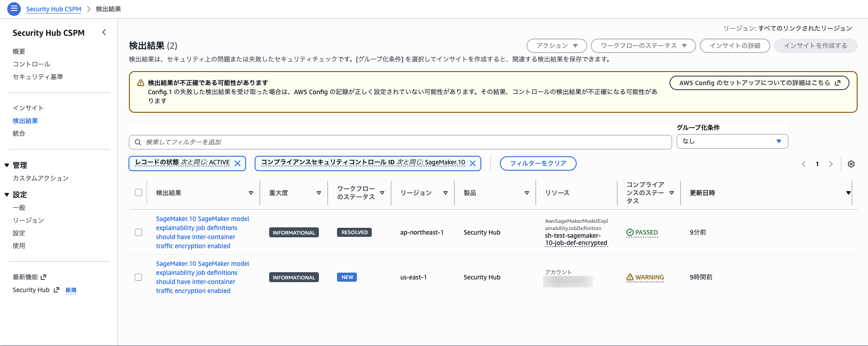Click the PASSED check mark icon

click(630, 232)
